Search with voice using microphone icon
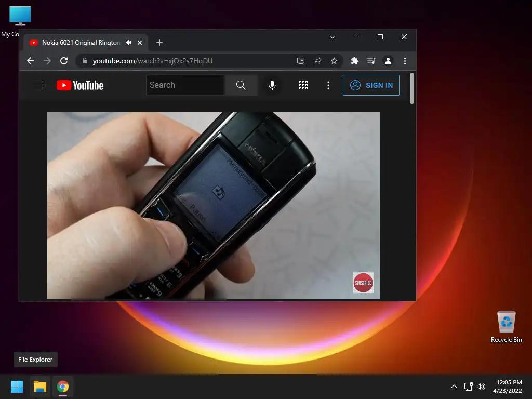Image resolution: width=532 pixels, height=399 pixels. coord(272,85)
